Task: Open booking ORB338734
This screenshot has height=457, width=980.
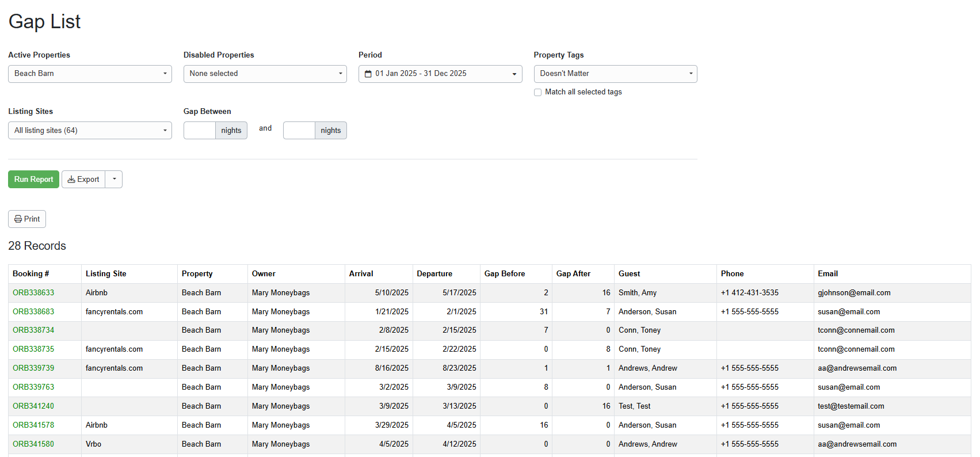Action: [33, 330]
